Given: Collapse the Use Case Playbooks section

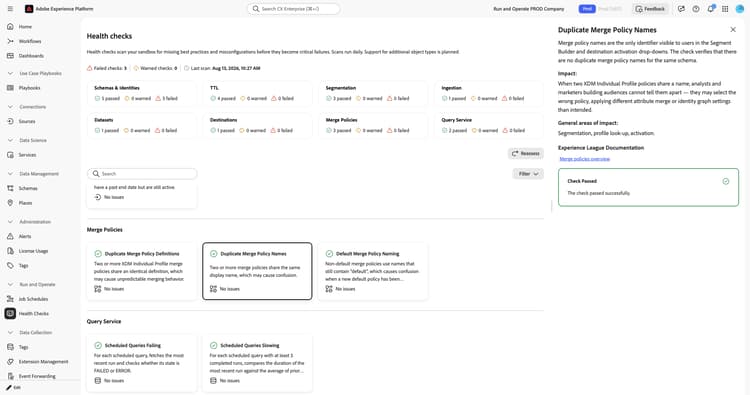Looking at the screenshot, I should [x=10, y=74].
